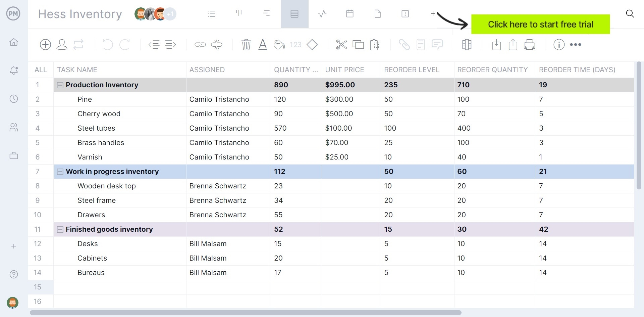Select the Cut tool in the toolbar
The height and width of the screenshot is (317, 644).
click(341, 44)
